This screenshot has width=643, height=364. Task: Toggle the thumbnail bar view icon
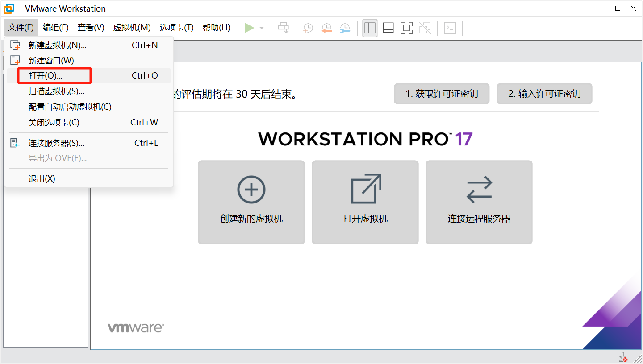(388, 28)
